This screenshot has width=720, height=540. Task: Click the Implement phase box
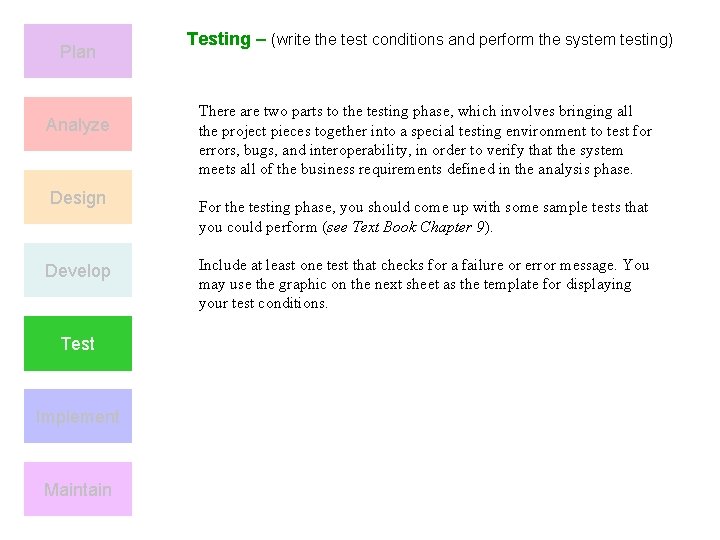[78, 416]
